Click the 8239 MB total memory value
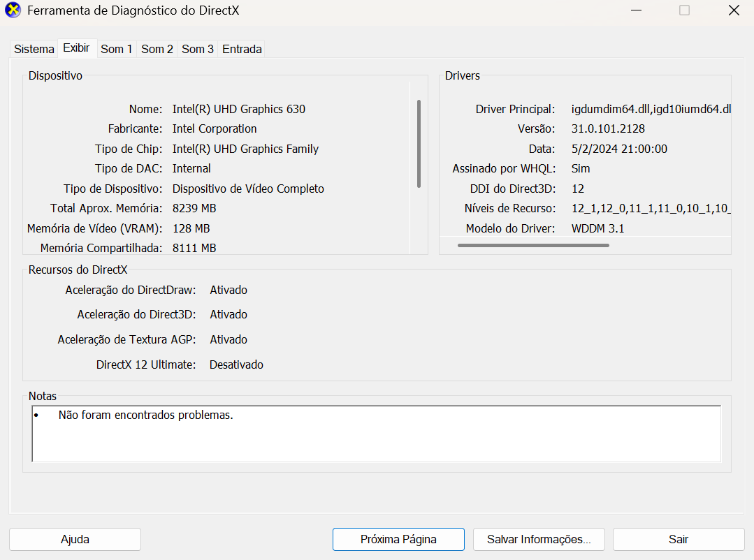 [194, 209]
